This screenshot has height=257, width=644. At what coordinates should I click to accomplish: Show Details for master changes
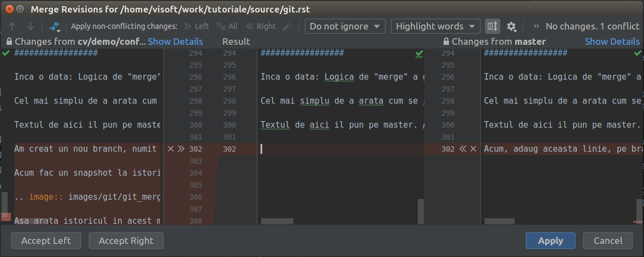pos(612,41)
